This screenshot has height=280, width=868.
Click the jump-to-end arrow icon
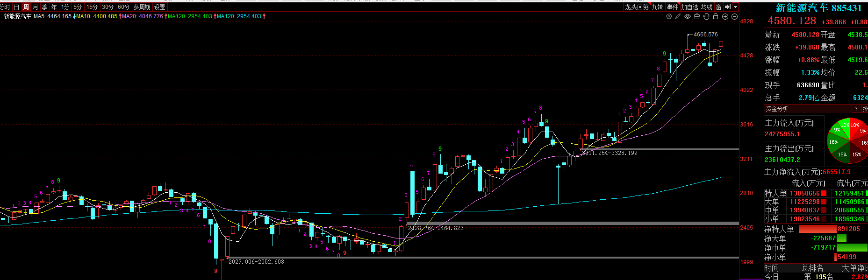pos(728,7)
